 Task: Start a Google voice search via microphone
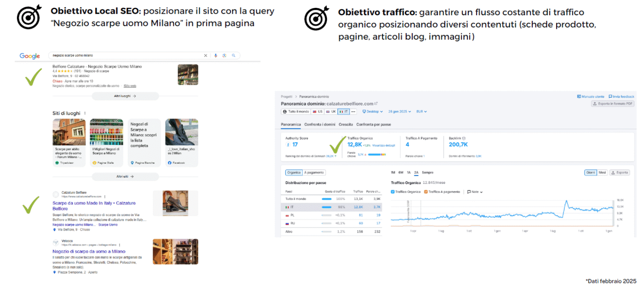(215, 56)
